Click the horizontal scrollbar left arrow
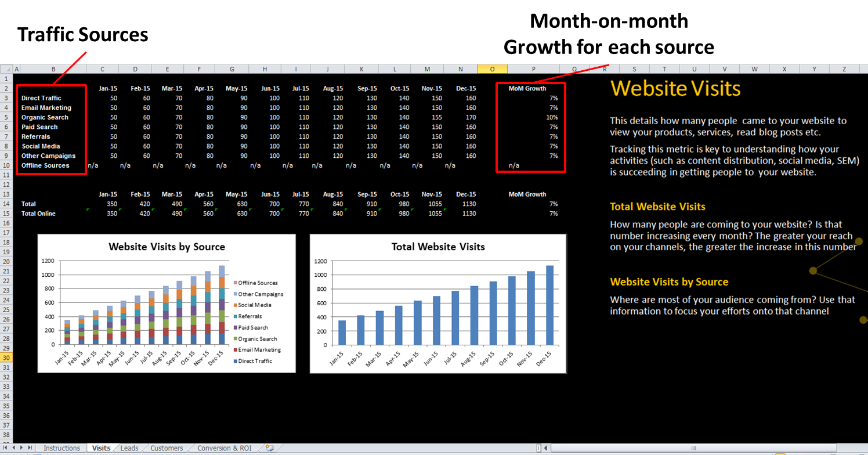Image resolution: width=868 pixels, height=455 pixels. tap(547, 448)
